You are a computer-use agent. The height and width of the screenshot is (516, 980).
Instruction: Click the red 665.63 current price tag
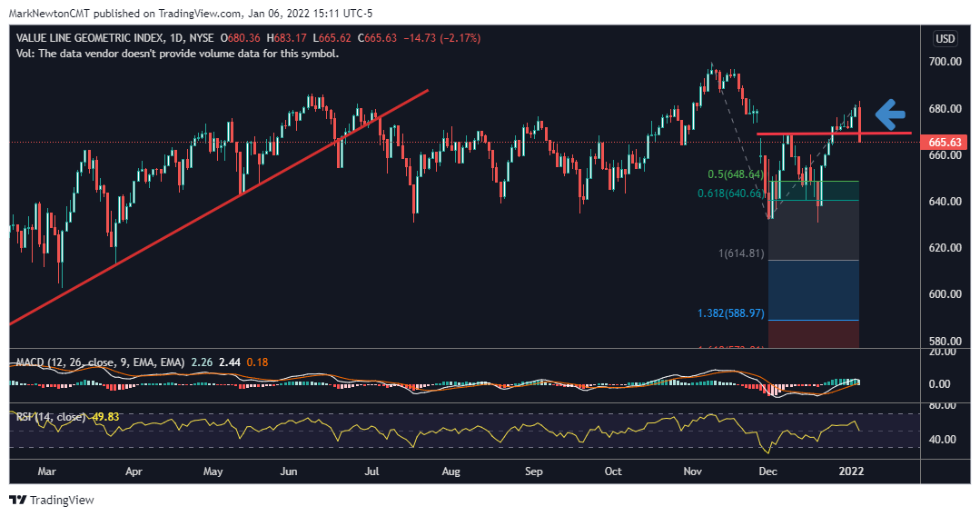tap(945, 143)
